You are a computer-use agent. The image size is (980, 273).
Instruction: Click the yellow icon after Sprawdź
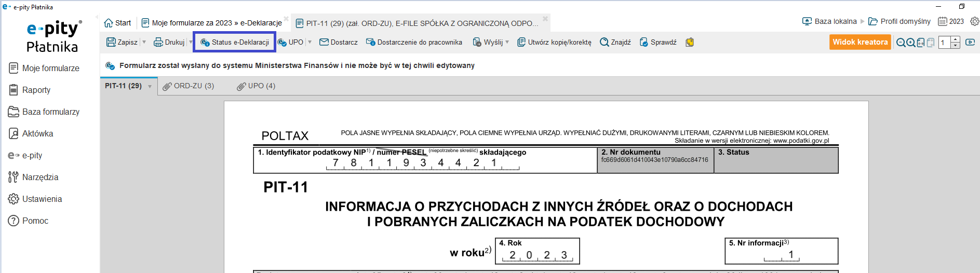(690, 42)
